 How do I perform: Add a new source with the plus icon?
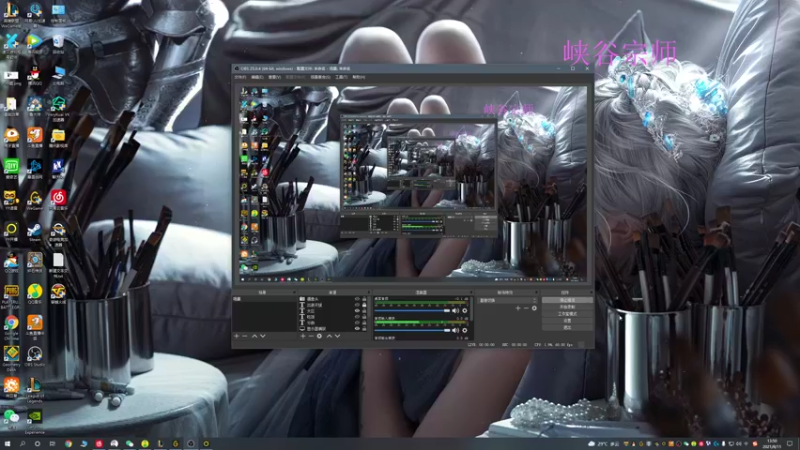pos(303,336)
